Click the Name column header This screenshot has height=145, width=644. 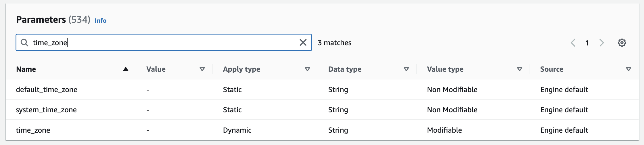pos(26,69)
